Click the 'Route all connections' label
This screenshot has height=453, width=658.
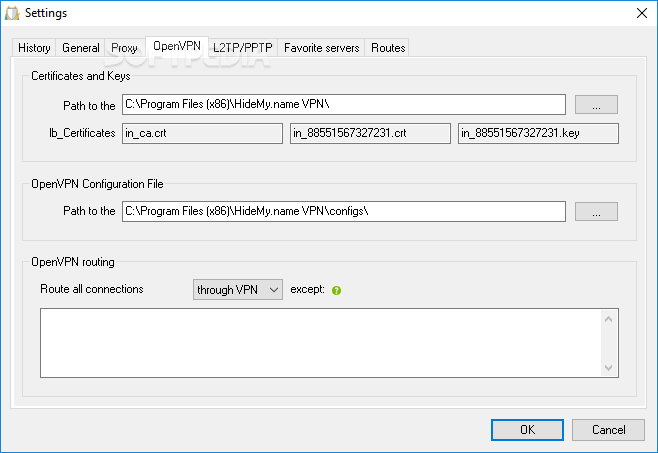[91, 289]
